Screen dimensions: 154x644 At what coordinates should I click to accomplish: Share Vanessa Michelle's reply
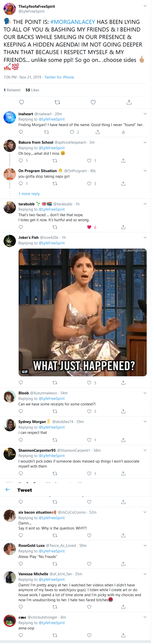point(123,607)
